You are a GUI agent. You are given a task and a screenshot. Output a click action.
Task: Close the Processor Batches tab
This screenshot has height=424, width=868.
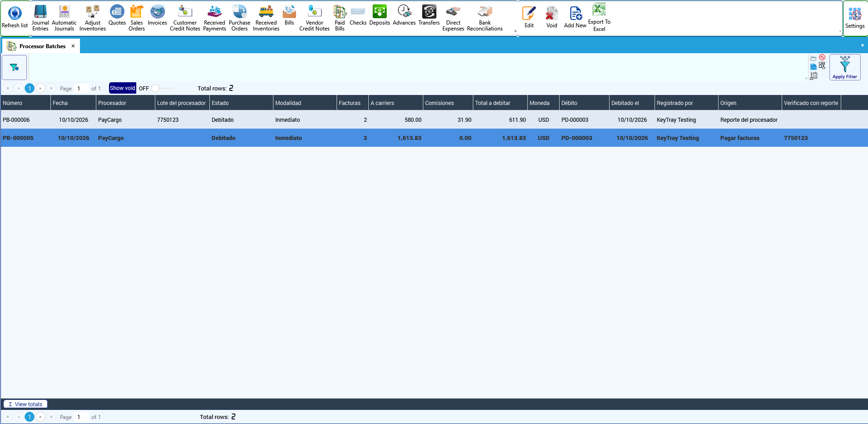tap(73, 46)
